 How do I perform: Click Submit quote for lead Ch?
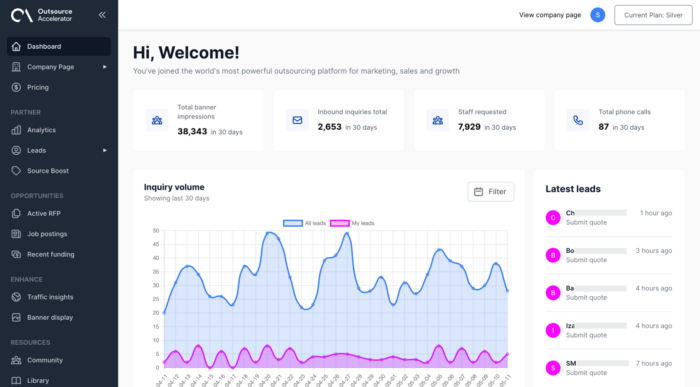pos(586,222)
